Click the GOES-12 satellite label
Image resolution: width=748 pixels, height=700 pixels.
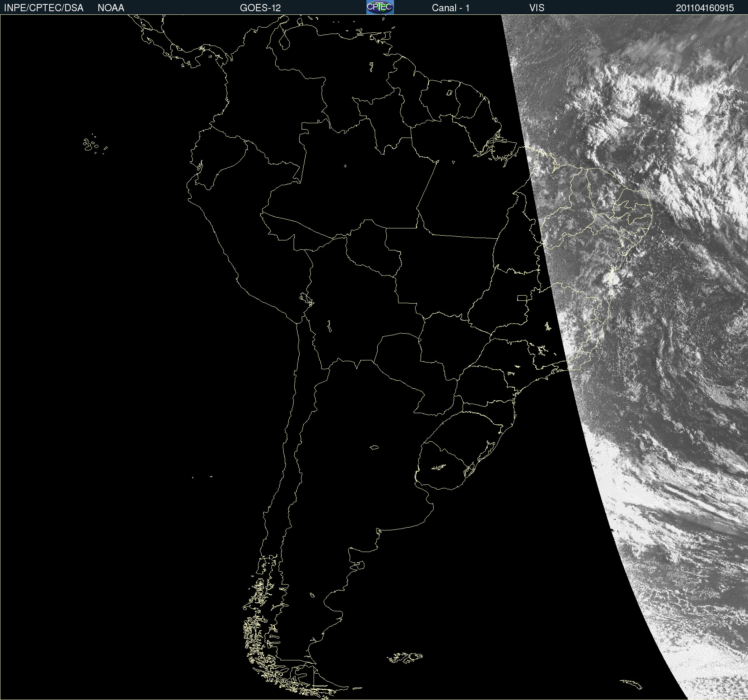(260, 8)
